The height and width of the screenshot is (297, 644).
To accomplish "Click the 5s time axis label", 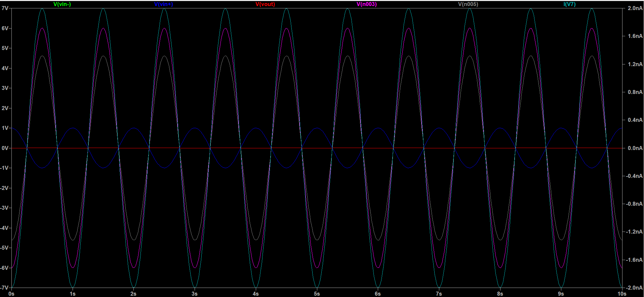I will click(317, 294).
